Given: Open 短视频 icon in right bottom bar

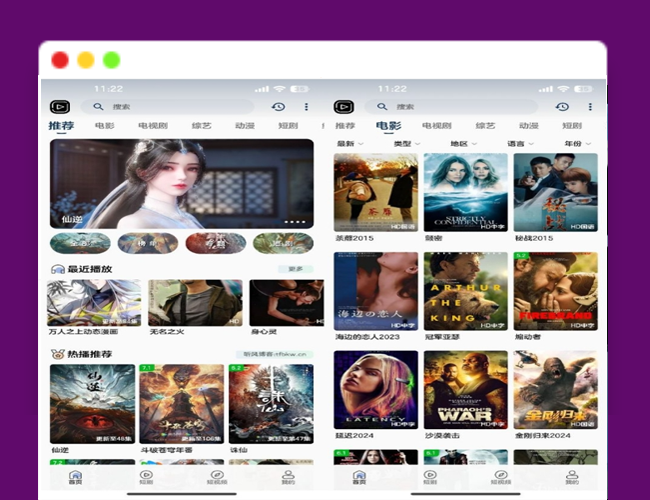Looking at the screenshot, I should click(501, 477).
